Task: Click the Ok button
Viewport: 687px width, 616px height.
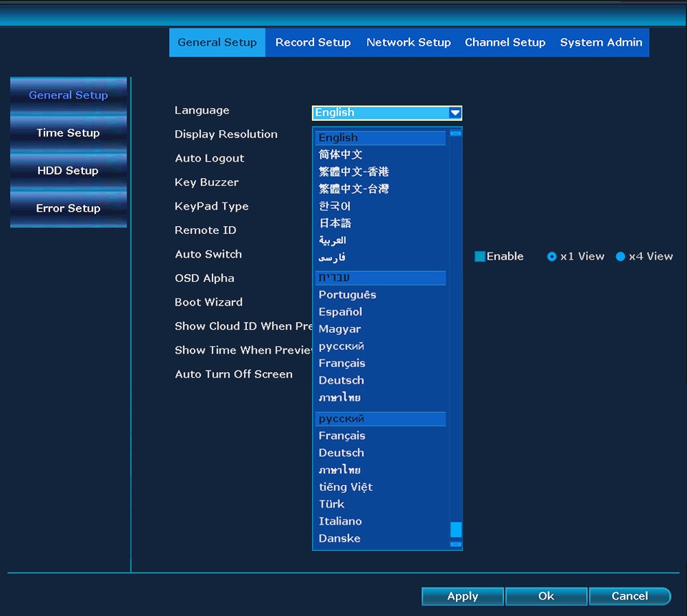Action: [546, 596]
